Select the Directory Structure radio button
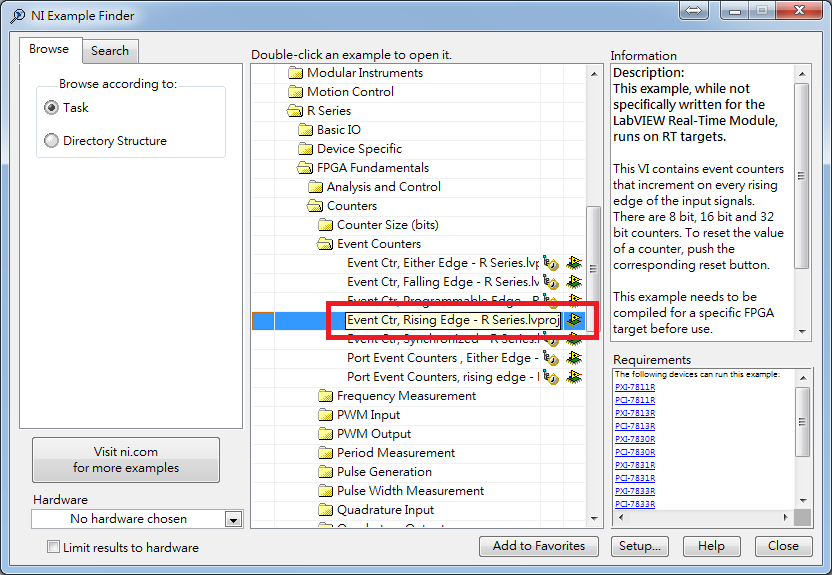The image size is (832, 575). 51,141
